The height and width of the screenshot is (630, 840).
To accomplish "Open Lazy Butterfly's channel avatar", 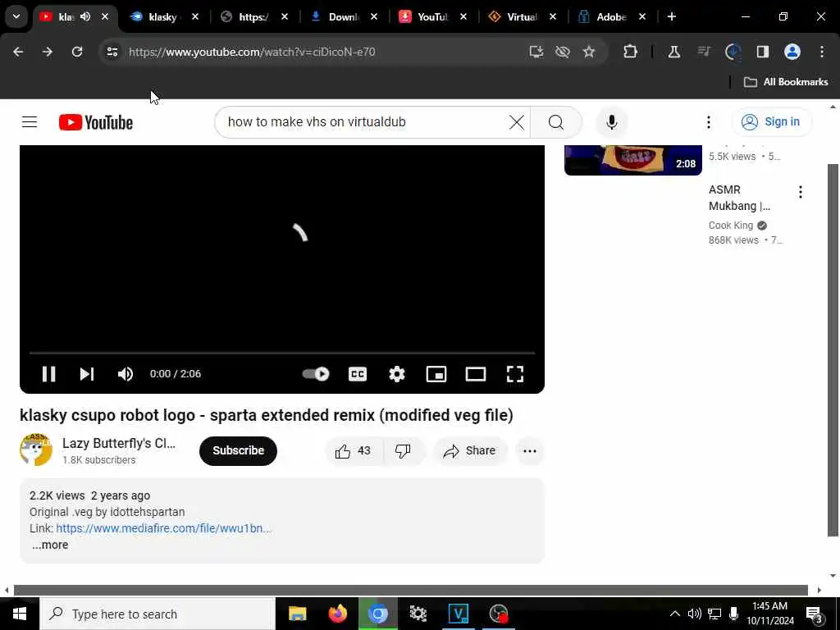I will pyautogui.click(x=36, y=450).
